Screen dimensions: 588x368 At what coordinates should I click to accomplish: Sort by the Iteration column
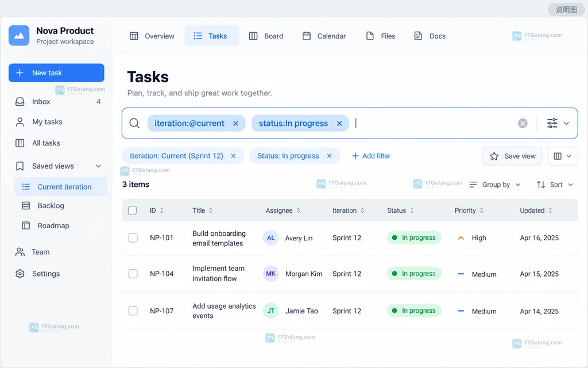[x=349, y=210]
